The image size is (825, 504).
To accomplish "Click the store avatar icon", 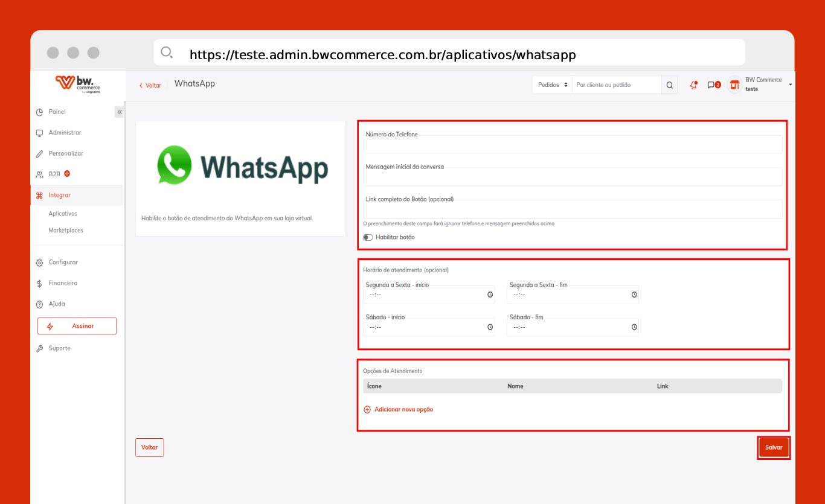I will [x=734, y=85].
